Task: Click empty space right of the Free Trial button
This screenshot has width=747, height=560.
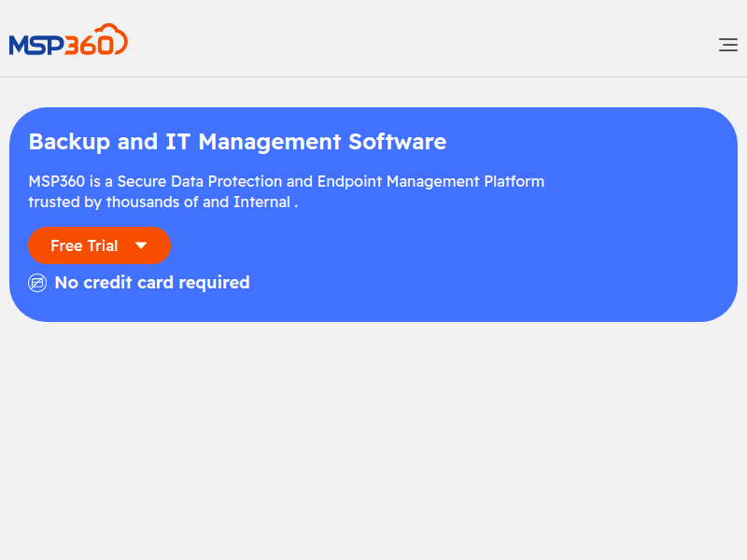Action: tap(420, 245)
